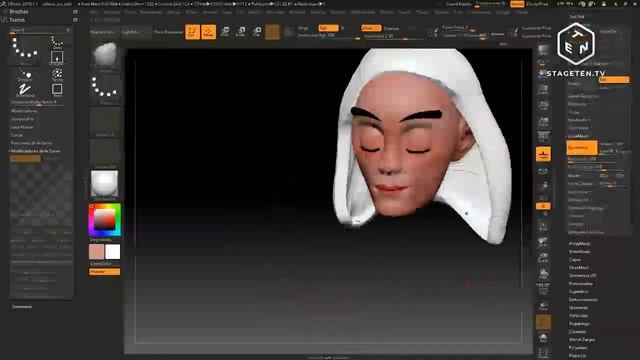The width and height of the screenshot is (640, 360).
Task: Click the Rotate tool icon in the top shelf
Action: [x=257, y=32]
